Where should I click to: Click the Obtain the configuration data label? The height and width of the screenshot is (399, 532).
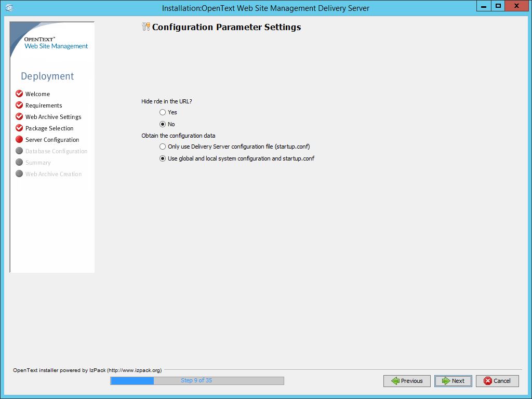179,136
